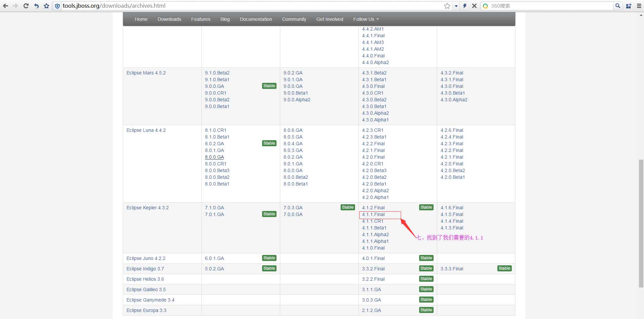The width and height of the screenshot is (644, 319).
Task: Go back with the browser back arrow
Action: pos(5,6)
